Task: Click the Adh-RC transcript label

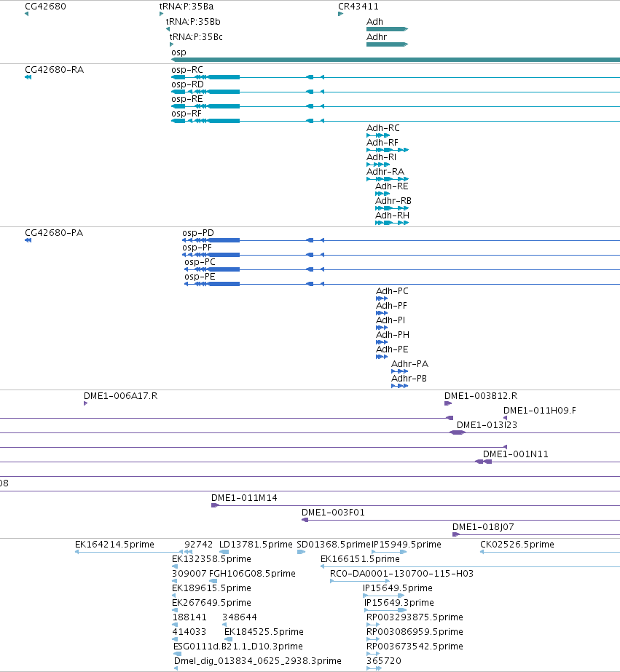Action: tap(383, 128)
